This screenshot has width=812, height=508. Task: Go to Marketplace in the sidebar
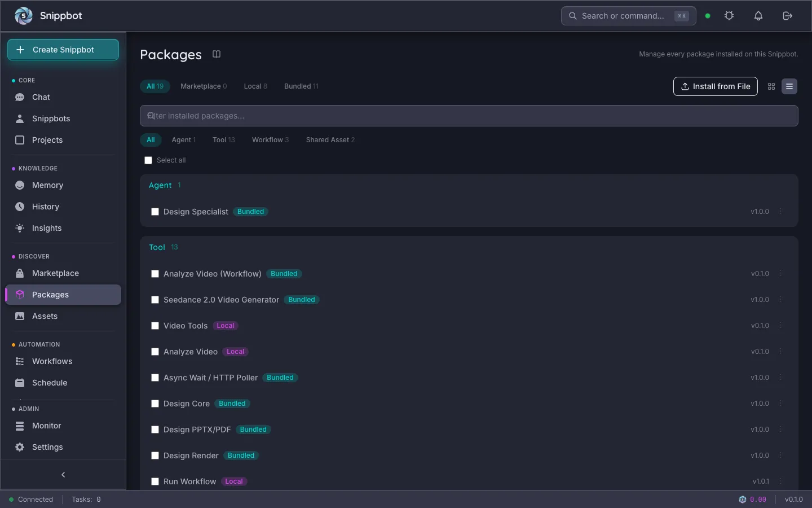[63, 273]
